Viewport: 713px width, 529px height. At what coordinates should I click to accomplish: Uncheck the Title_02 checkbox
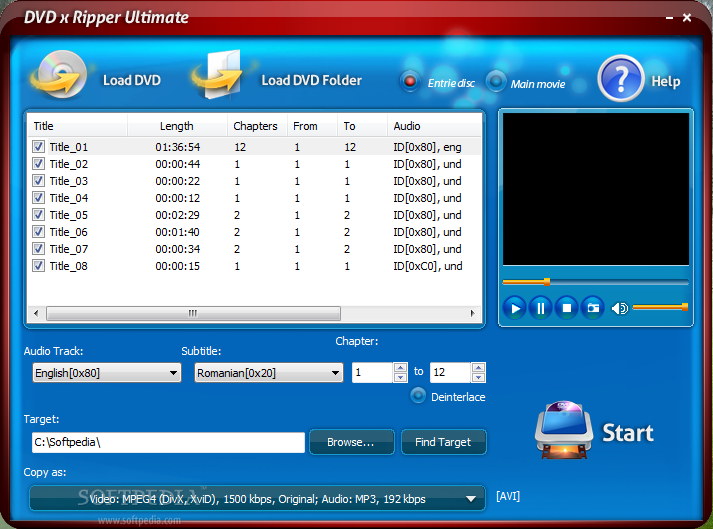(39, 163)
